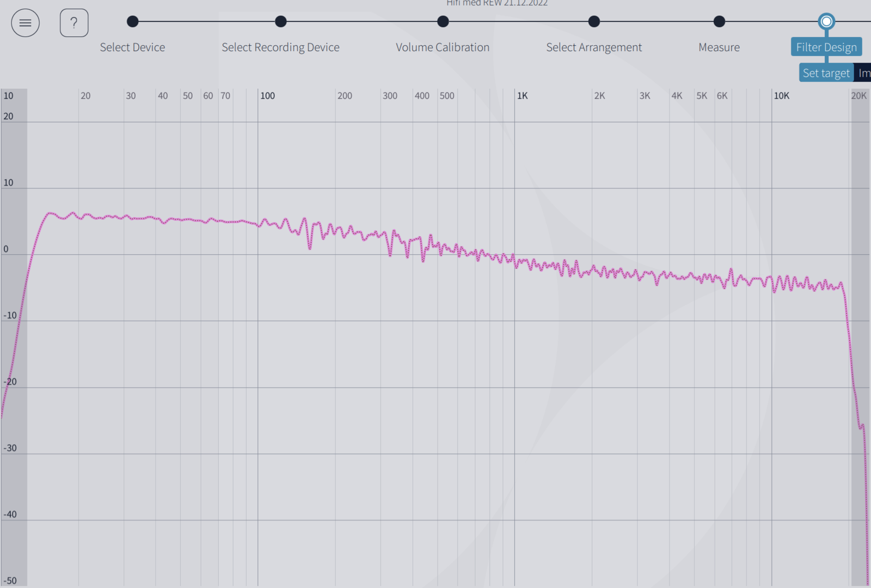The width and height of the screenshot is (871, 588).
Task: Click the Measure step dot
Action: 719,21
